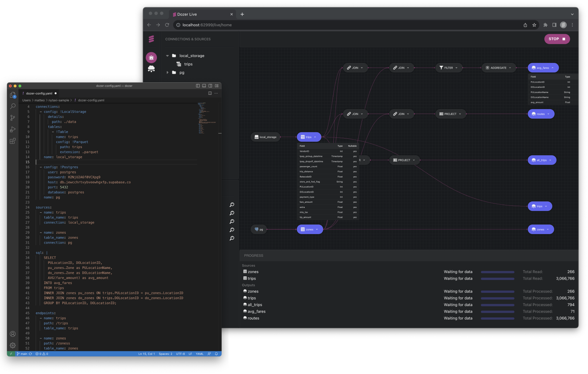The height and width of the screenshot is (374, 588).
Task: Open the Explorer view in VS Code
Action: [12, 95]
